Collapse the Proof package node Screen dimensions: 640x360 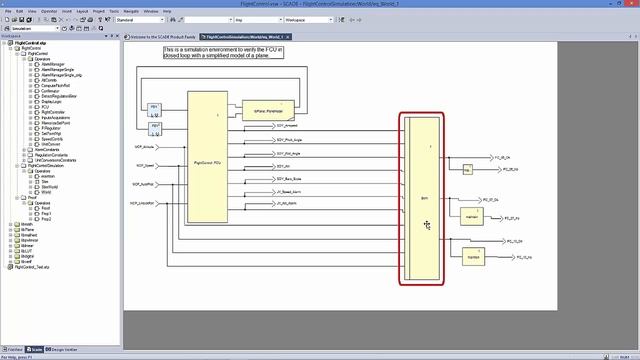(17, 198)
